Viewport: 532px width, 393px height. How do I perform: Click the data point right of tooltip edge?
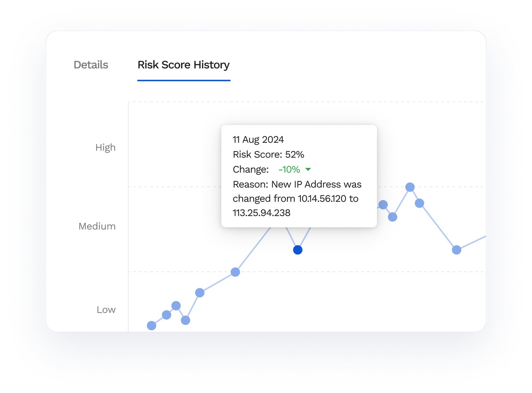(383, 205)
